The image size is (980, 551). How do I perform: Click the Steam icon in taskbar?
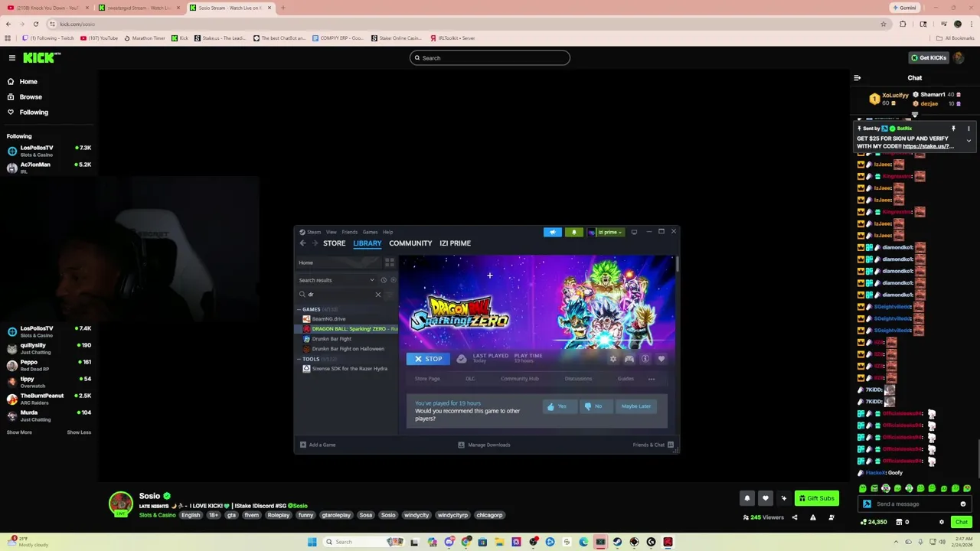[x=617, y=542]
